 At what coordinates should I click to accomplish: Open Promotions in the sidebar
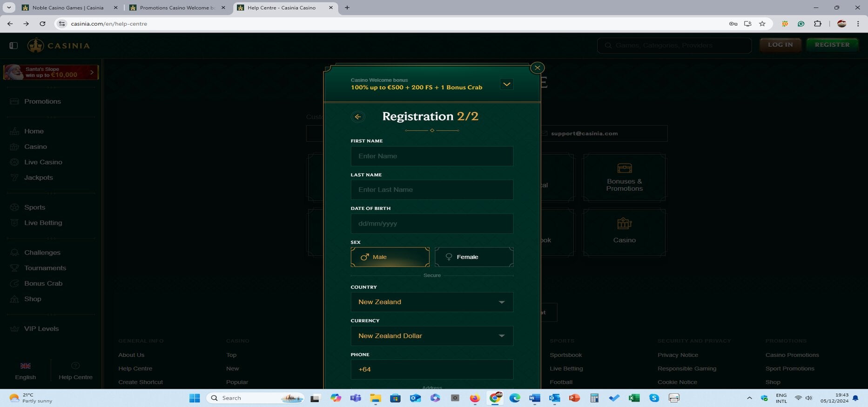coord(42,101)
